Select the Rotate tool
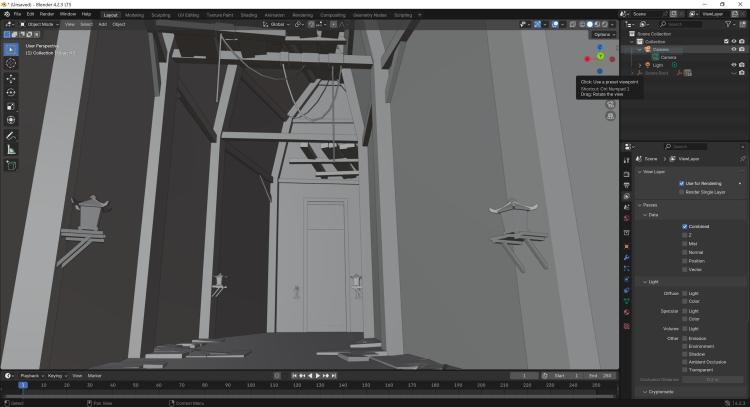This screenshot has width=750, height=407. pyautogui.click(x=11, y=92)
